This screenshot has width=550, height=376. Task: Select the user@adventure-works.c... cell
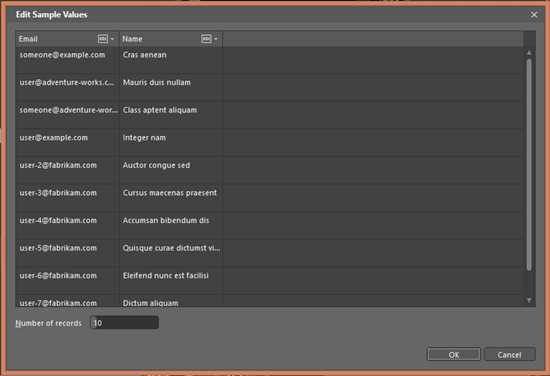click(67, 88)
